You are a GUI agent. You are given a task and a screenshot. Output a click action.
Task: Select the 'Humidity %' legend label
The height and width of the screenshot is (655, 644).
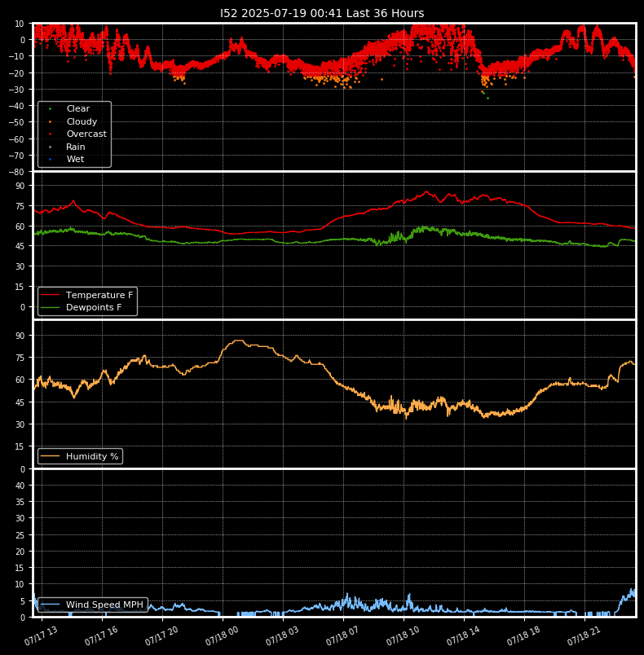pos(92,456)
